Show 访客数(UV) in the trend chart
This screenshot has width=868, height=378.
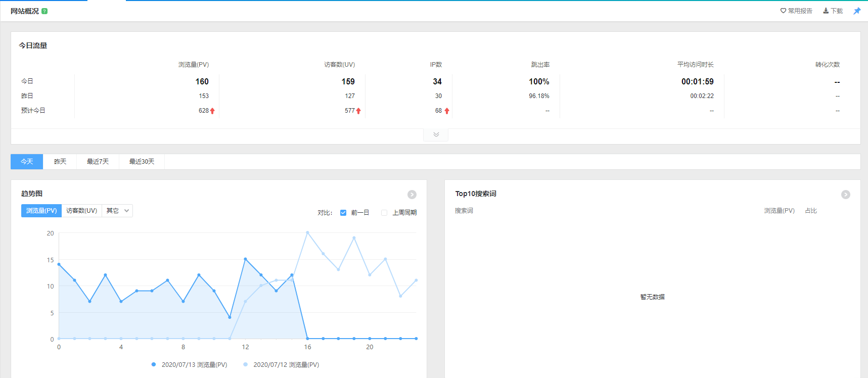click(x=81, y=211)
